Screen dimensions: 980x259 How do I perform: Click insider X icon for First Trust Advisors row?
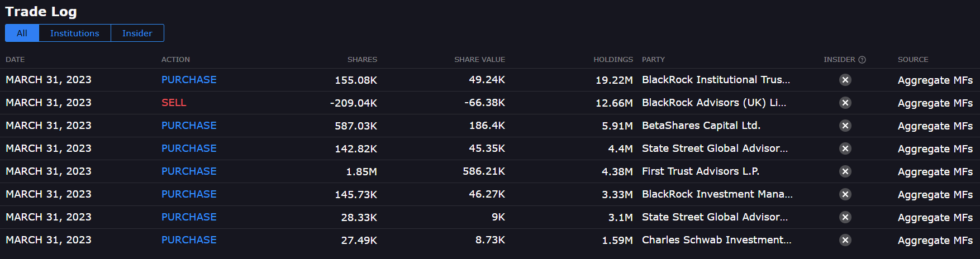(x=845, y=171)
